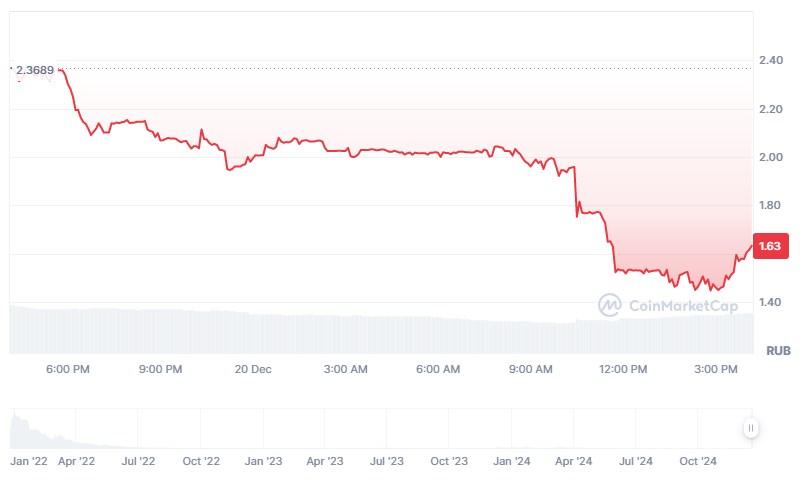Select the Jan '24 marker on range navigator

(x=511, y=461)
